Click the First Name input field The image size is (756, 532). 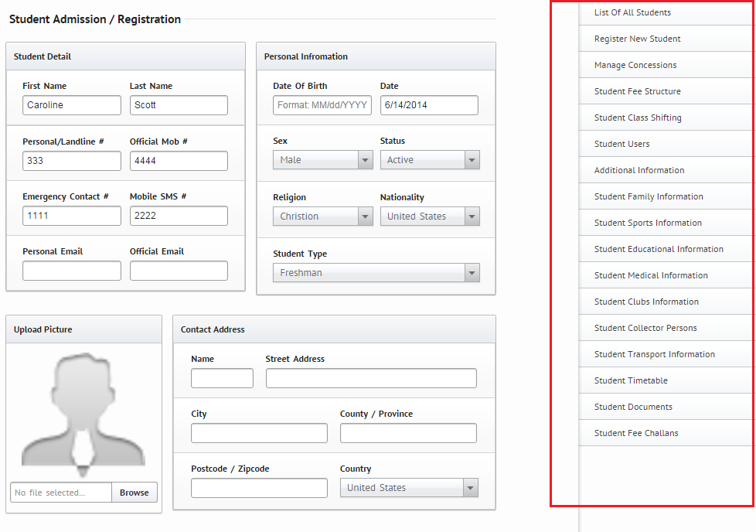click(x=72, y=105)
